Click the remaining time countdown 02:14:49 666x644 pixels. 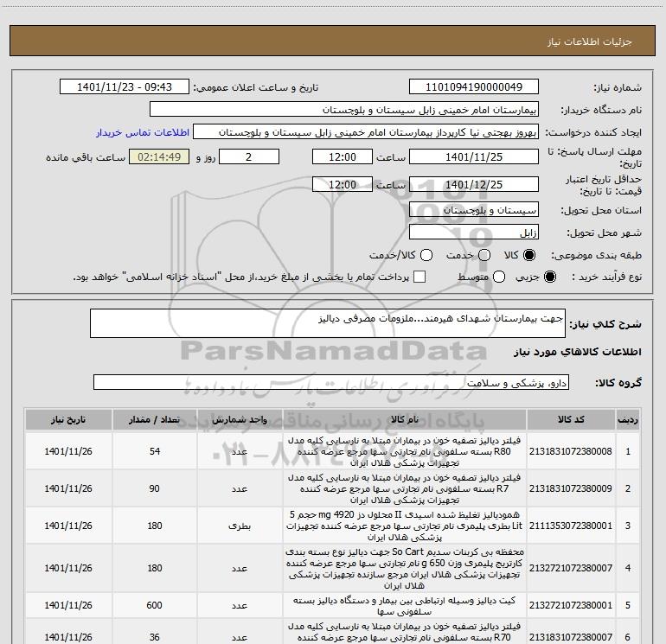click(159, 156)
